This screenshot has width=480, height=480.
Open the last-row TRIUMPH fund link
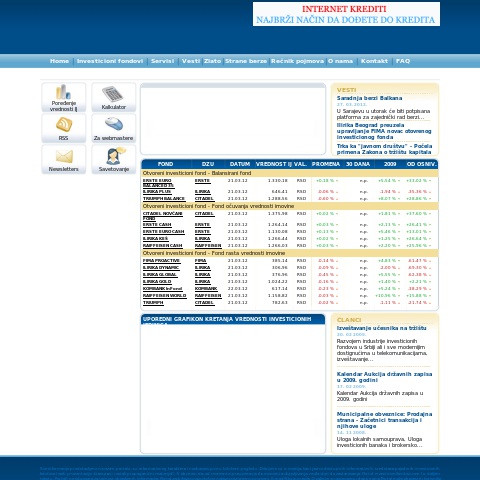point(153,303)
